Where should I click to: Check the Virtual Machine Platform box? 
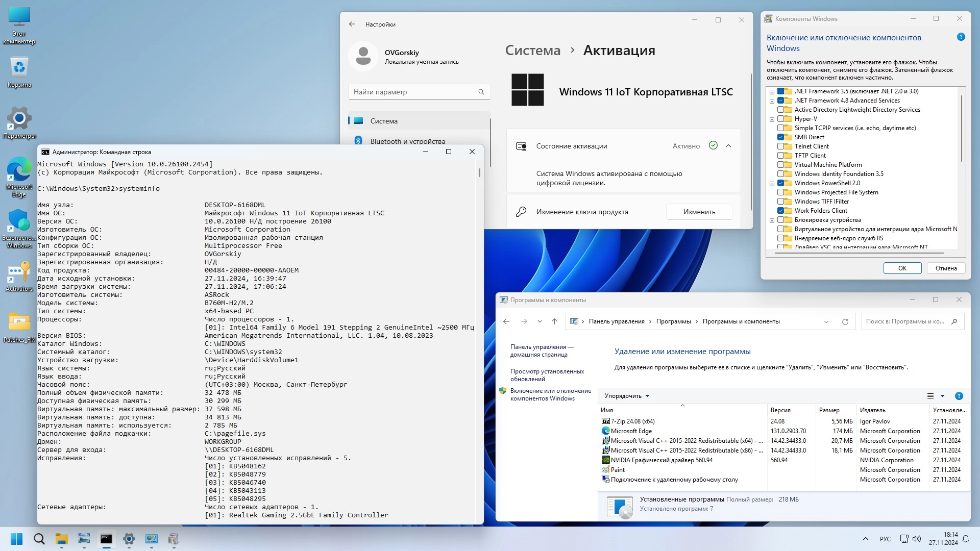pyautogui.click(x=780, y=165)
